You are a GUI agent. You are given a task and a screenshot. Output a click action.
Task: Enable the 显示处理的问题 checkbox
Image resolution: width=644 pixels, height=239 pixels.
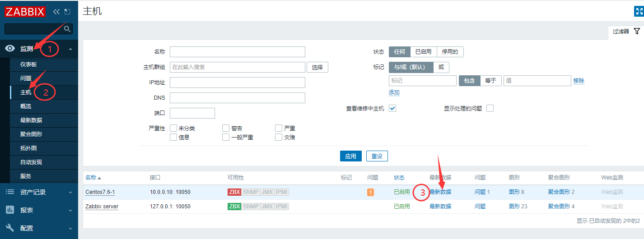[x=490, y=108]
